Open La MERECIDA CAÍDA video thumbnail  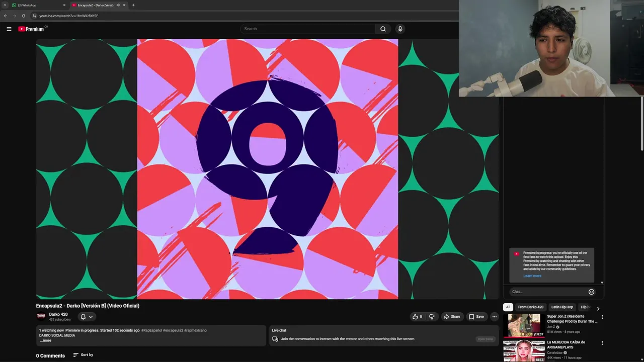pyautogui.click(x=524, y=351)
